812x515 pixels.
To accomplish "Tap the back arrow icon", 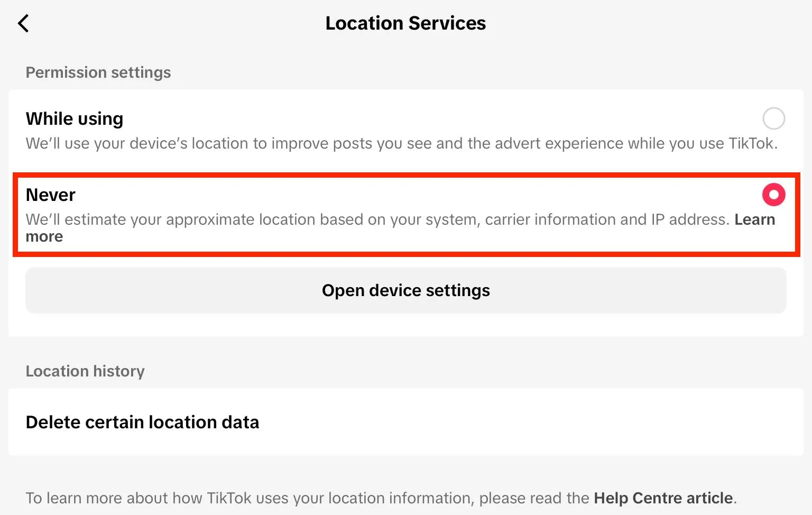I will [x=23, y=23].
